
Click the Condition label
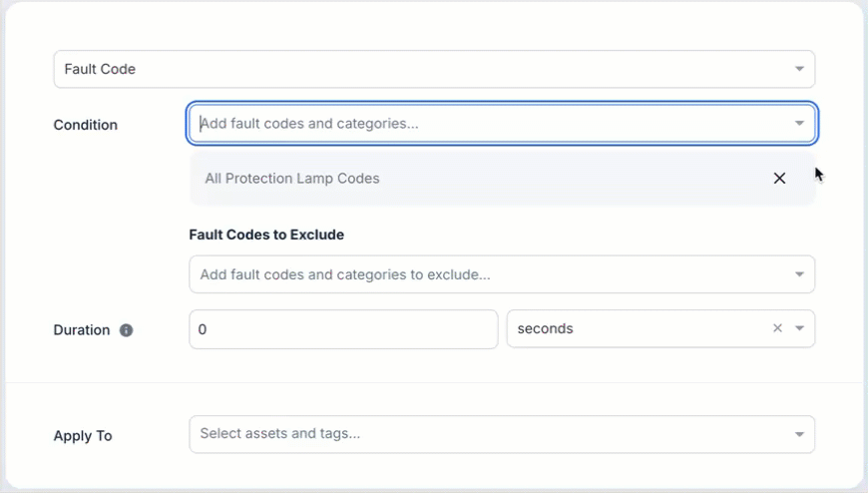coord(85,125)
